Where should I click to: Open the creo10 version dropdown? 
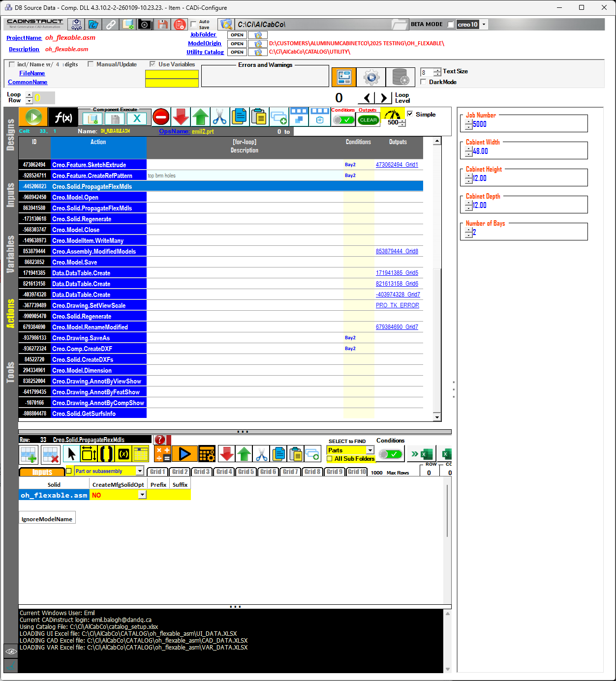click(x=484, y=25)
